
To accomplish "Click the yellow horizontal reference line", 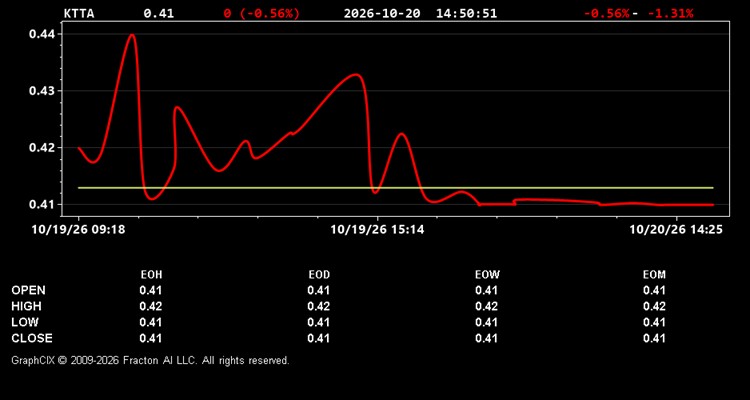I will (x=396, y=188).
